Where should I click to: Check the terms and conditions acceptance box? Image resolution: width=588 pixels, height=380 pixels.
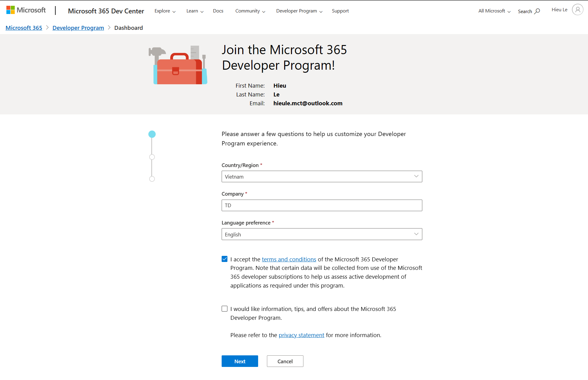(224, 259)
